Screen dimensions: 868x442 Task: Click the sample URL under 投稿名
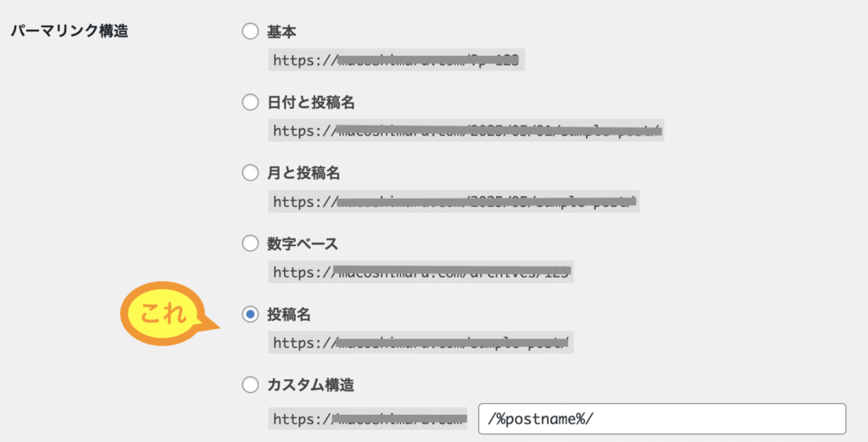pyautogui.click(x=420, y=342)
